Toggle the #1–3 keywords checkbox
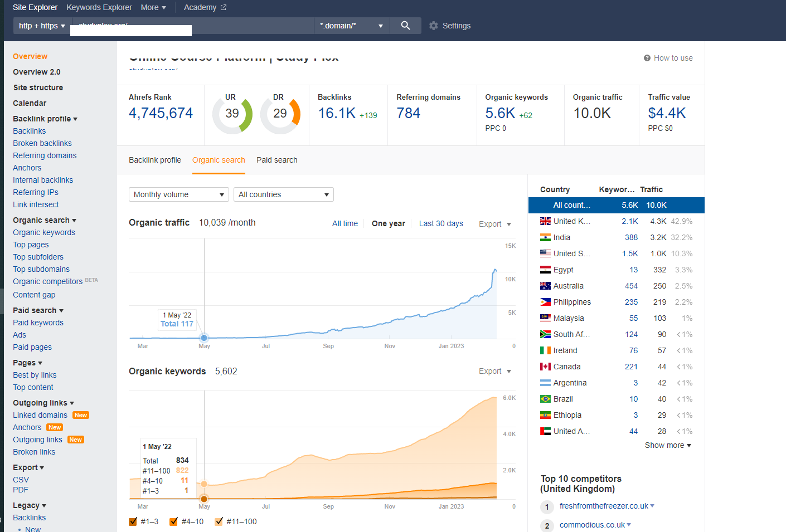786x532 pixels. 133,521
